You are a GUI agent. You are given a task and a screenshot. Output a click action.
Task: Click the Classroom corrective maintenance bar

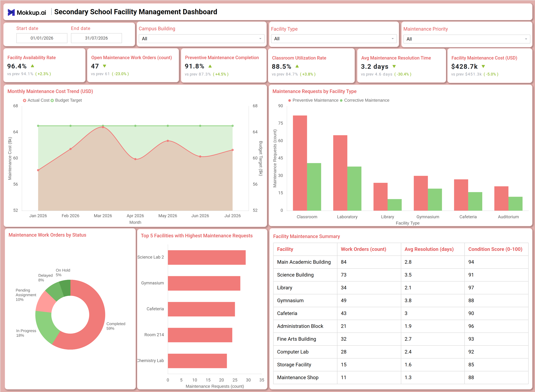pos(314,187)
